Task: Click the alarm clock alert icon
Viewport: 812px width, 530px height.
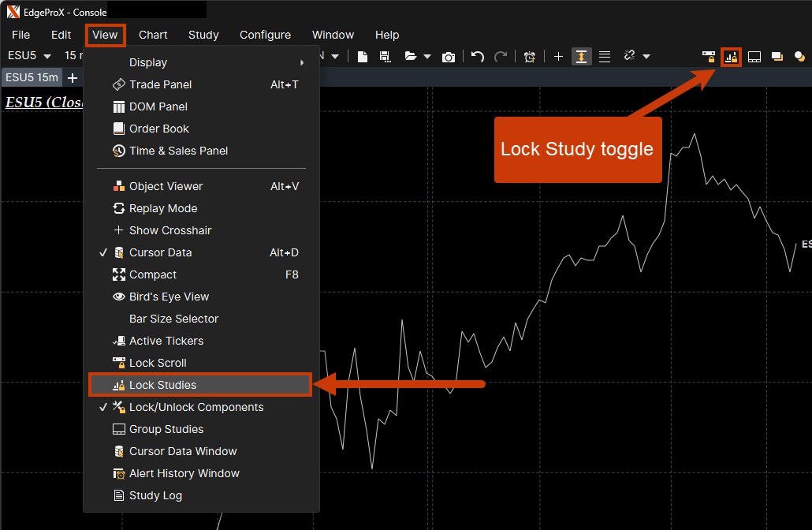Action: tap(530, 57)
